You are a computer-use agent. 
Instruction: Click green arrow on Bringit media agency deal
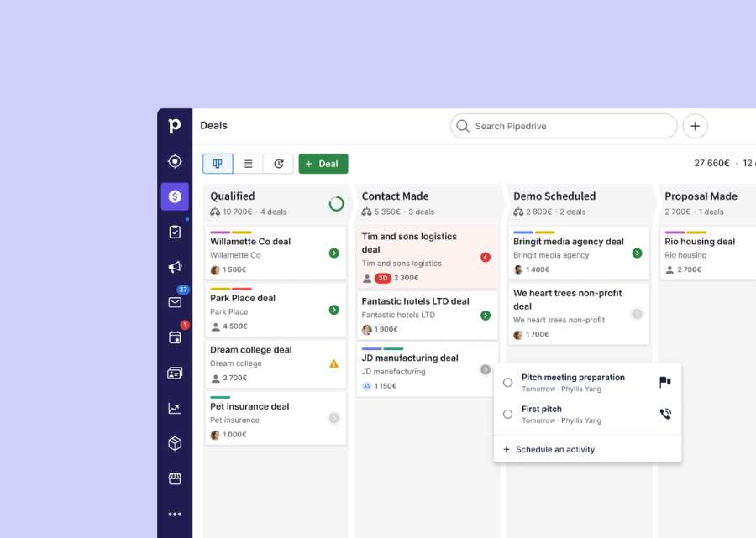637,253
